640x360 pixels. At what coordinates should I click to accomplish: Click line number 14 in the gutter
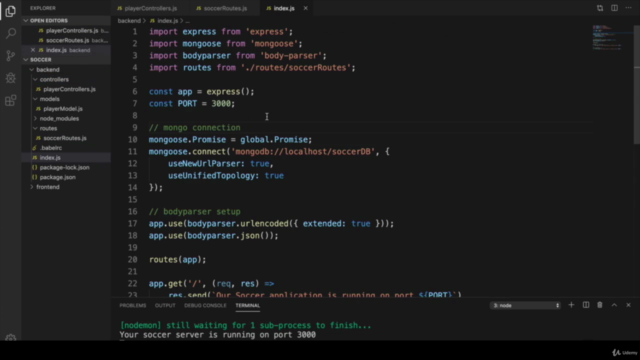(133, 187)
